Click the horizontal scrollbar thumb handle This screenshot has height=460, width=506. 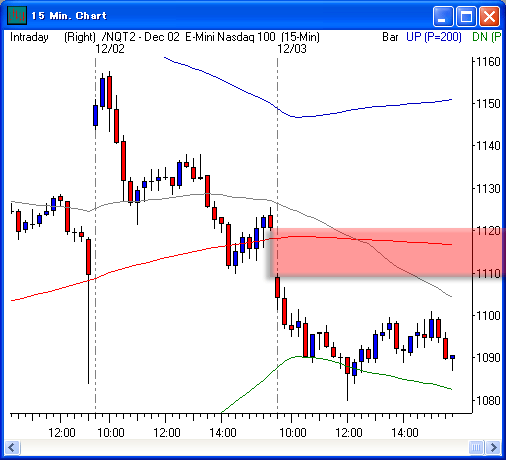coord(476,447)
